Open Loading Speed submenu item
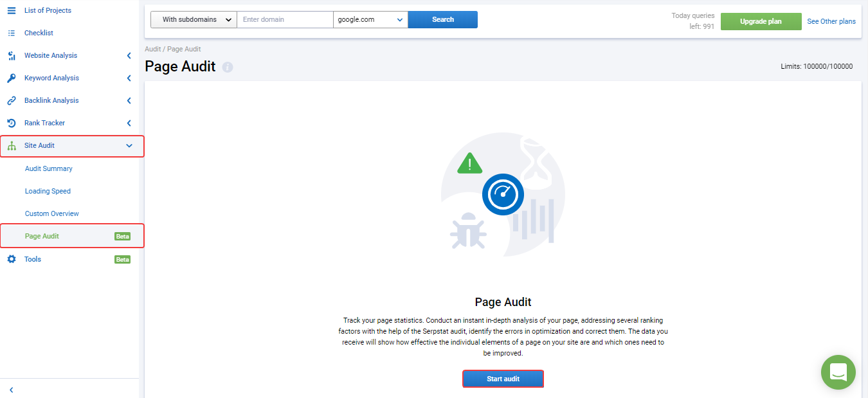The width and height of the screenshot is (868, 398). 48,191
